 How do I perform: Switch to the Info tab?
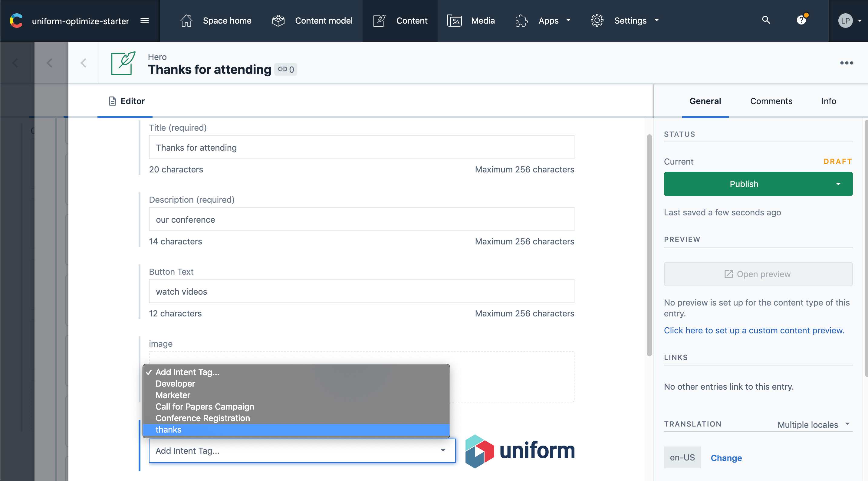click(829, 101)
